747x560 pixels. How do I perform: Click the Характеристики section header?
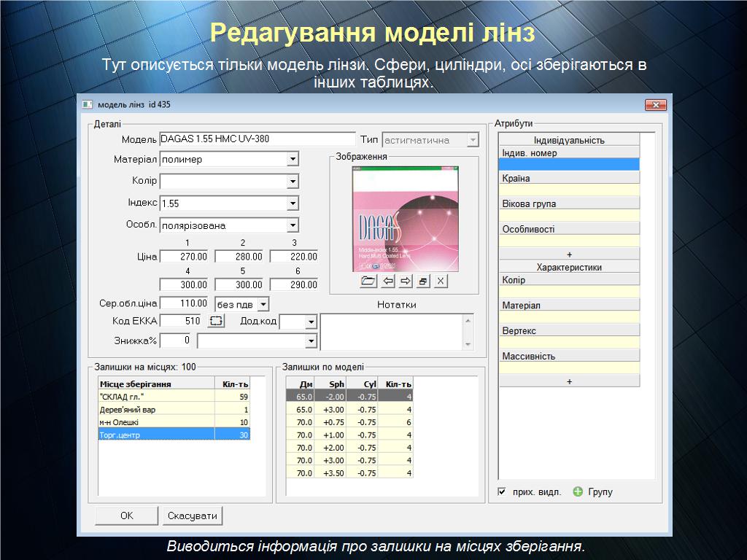click(569, 268)
